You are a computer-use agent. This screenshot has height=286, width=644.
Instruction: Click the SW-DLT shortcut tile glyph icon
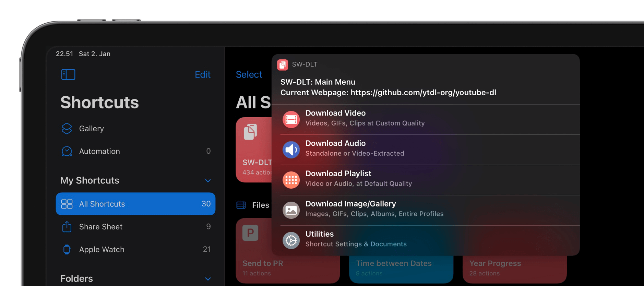pyautogui.click(x=250, y=132)
